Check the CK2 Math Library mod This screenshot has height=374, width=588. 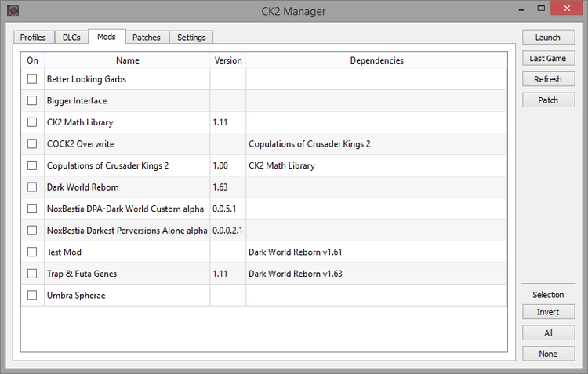[x=32, y=122]
